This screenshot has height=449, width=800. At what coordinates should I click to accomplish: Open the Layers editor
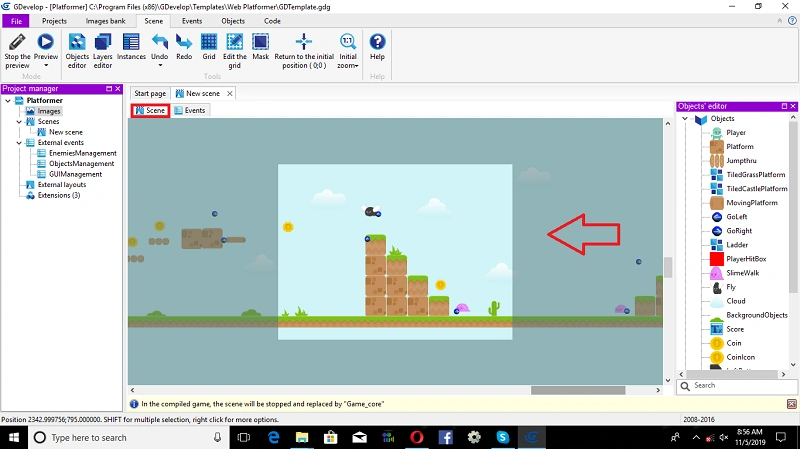[103, 50]
